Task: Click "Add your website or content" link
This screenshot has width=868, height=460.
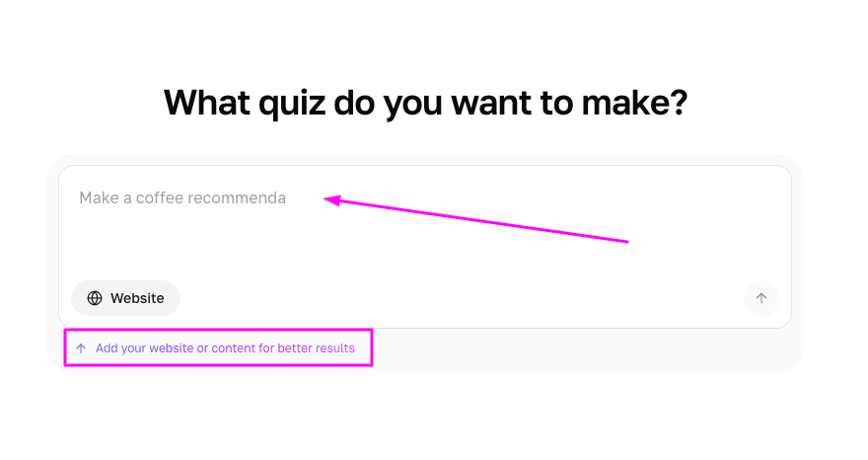Action: [185, 348]
